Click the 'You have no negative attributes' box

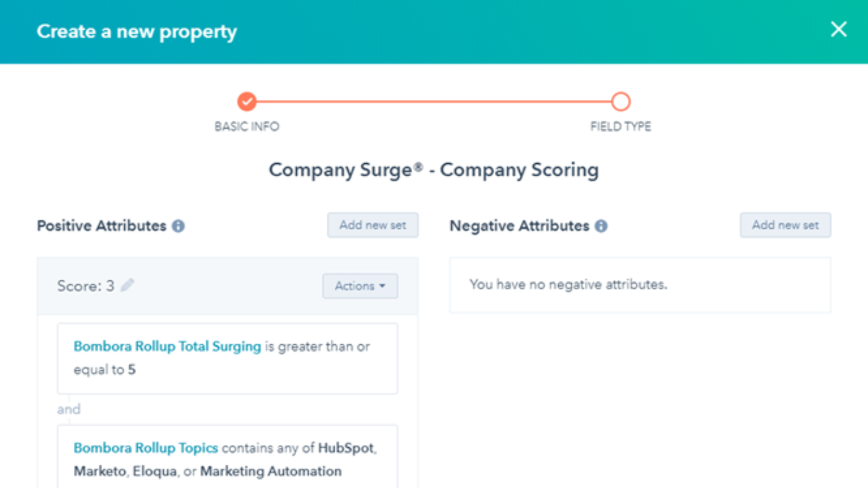click(x=640, y=285)
